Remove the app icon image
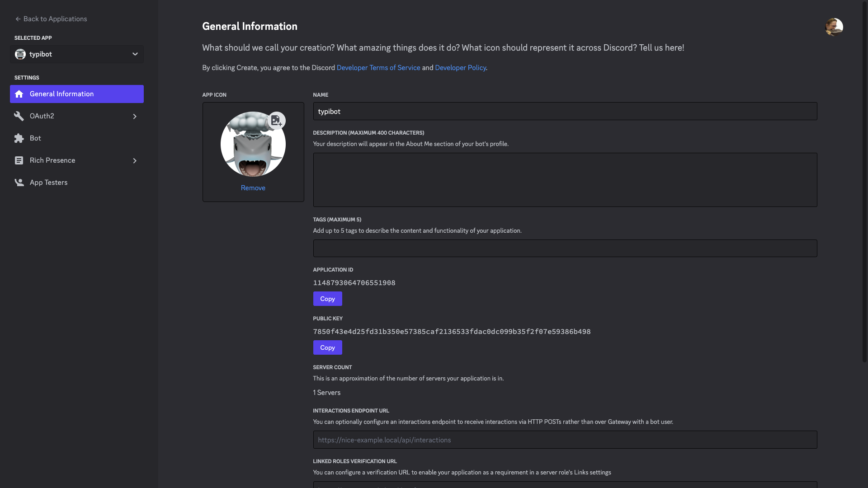The image size is (868, 488). pos(253,188)
